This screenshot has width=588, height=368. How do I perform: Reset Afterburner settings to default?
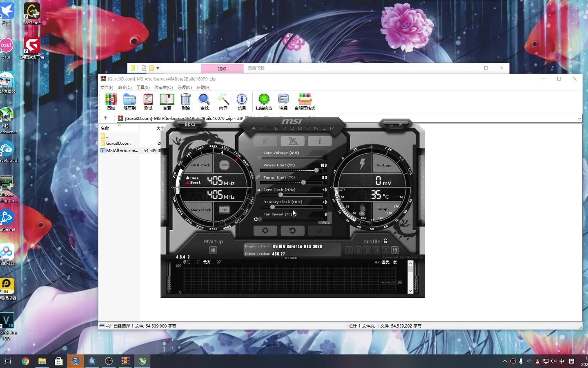point(292,231)
